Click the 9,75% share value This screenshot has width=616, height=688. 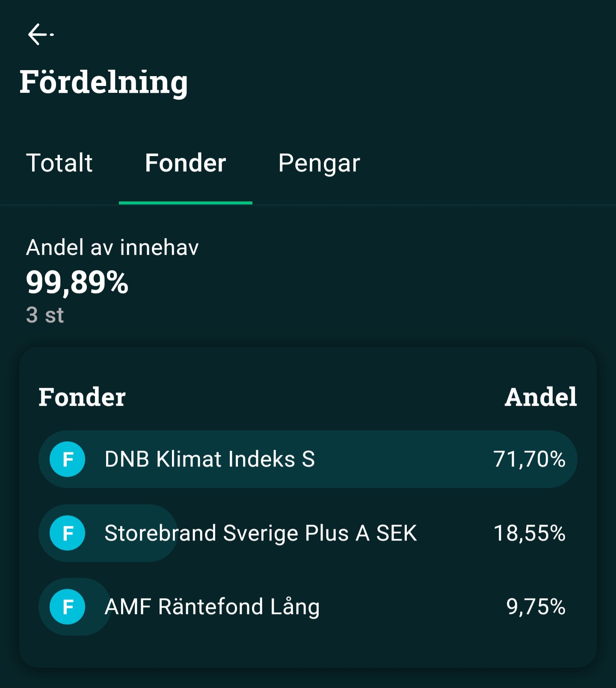(536, 607)
